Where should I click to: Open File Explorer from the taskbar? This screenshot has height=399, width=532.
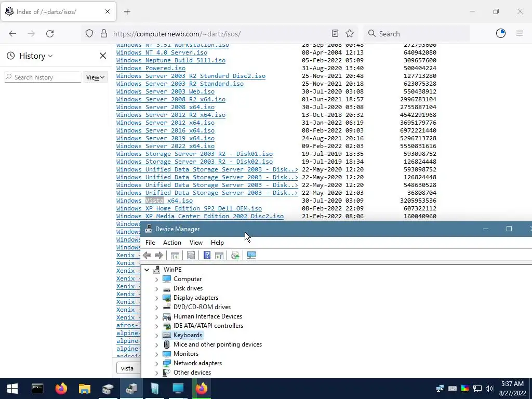click(85, 389)
